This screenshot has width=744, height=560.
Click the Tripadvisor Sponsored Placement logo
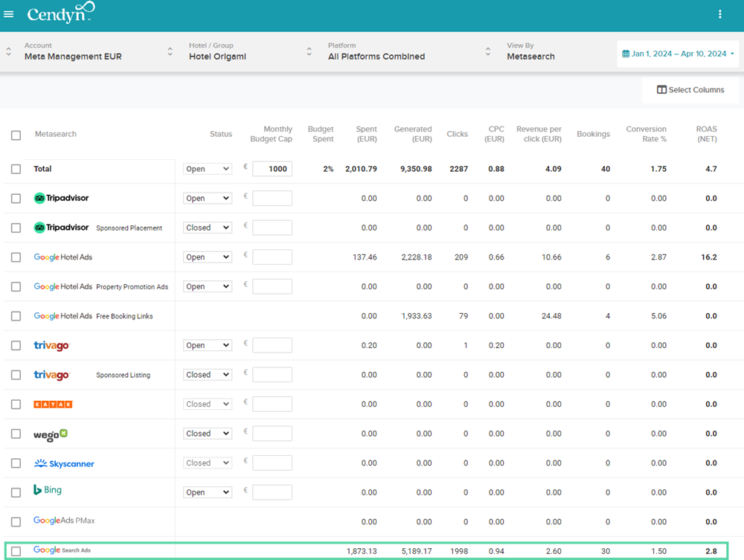tap(61, 228)
